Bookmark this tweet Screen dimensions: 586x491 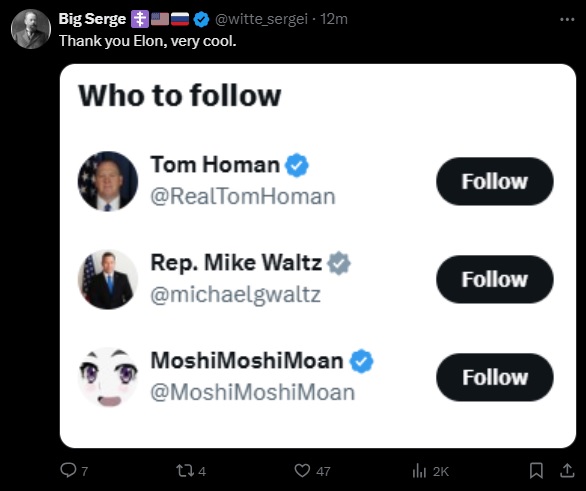(536, 470)
